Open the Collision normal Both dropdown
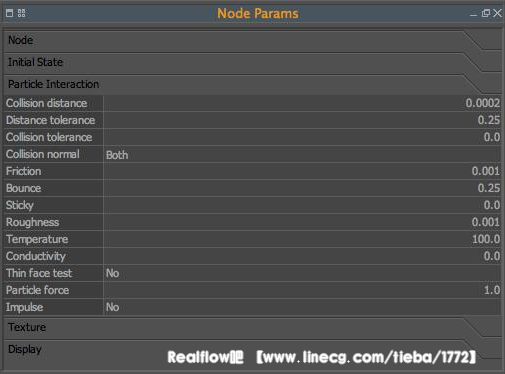 [302, 155]
